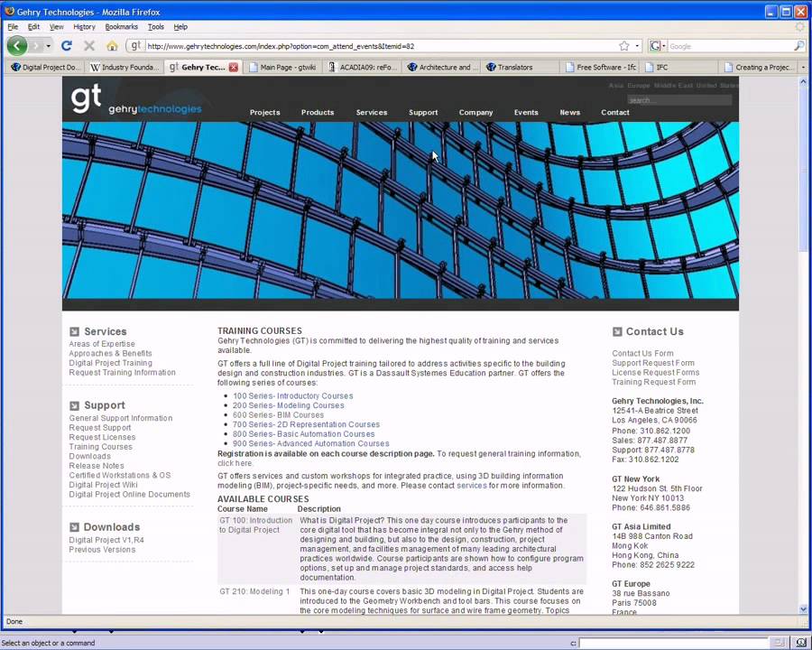Open Digital Project Wiki link

(x=103, y=485)
